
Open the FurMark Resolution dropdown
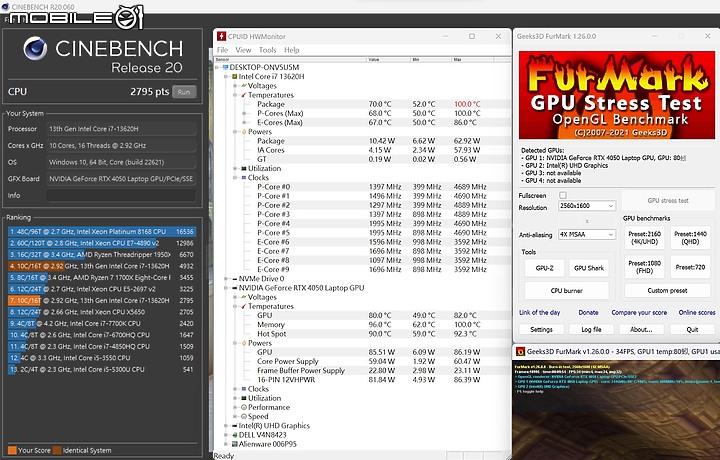[586, 206]
